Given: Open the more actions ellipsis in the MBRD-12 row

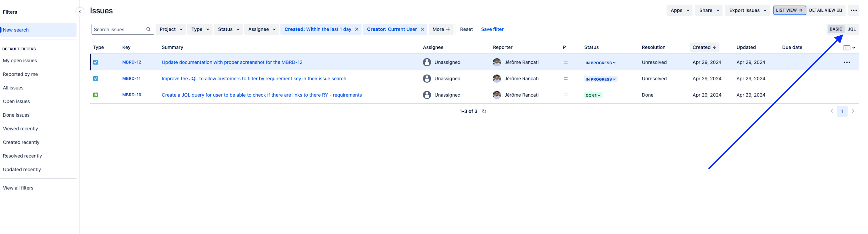Looking at the screenshot, I should tap(846, 62).
